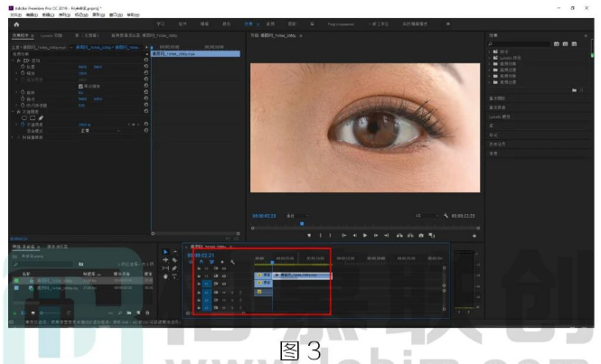The image size is (601, 364).
Task: Select the Selection arrow tool
Action: click(165, 251)
